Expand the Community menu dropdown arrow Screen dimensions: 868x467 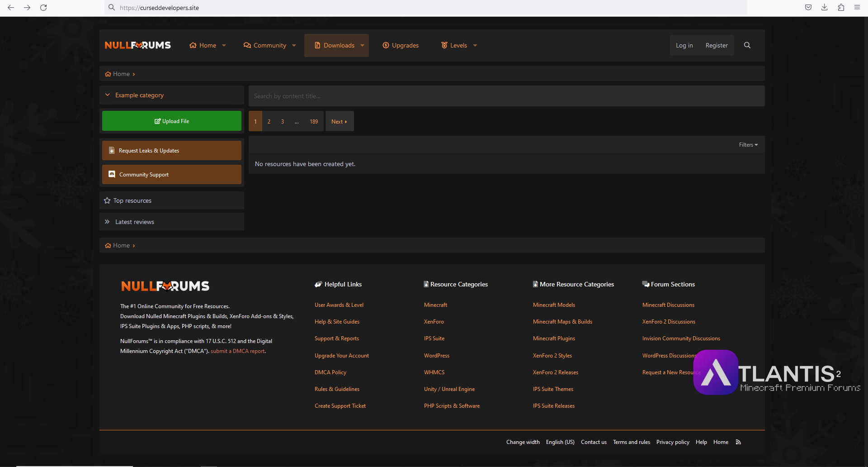pos(294,45)
